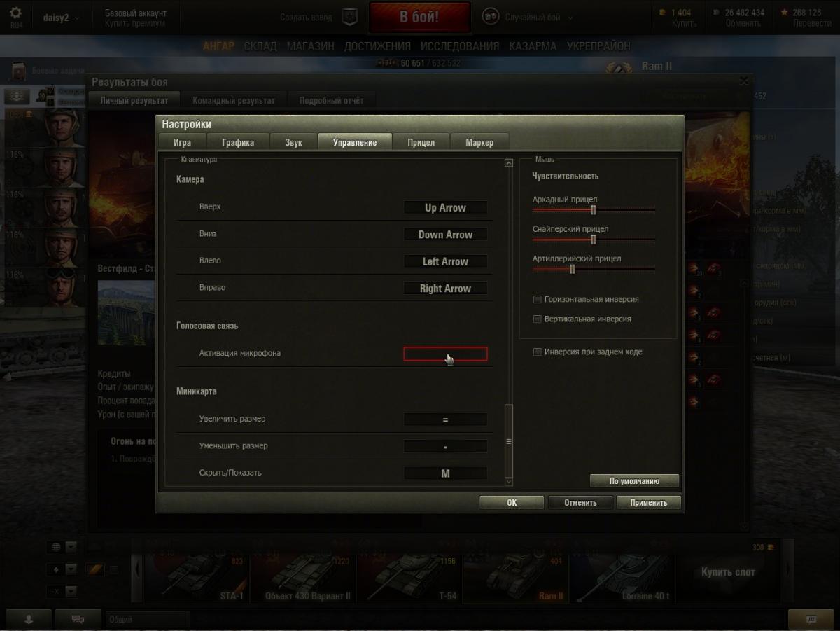Image resolution: width=840 pixels, height=631 pixels.
Task: Toggle Инверсия при заднем ходе checkbox
Action: click(x=538, y=352)
